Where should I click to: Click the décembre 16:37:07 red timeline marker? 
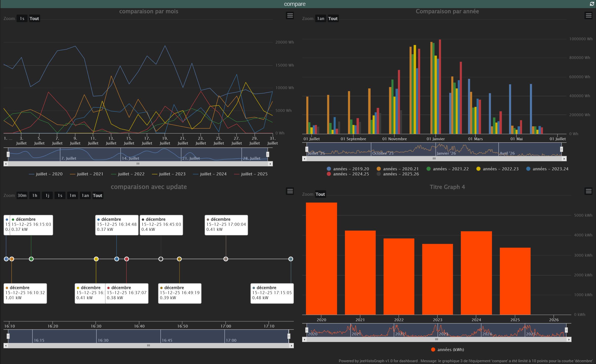pyautogui.click(x=127, y=259)
